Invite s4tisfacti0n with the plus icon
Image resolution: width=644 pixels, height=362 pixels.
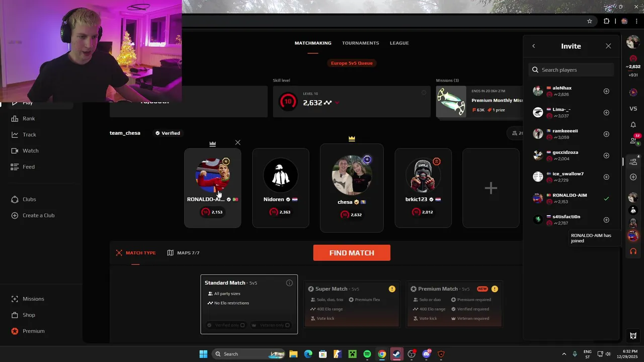pos(606,220)
